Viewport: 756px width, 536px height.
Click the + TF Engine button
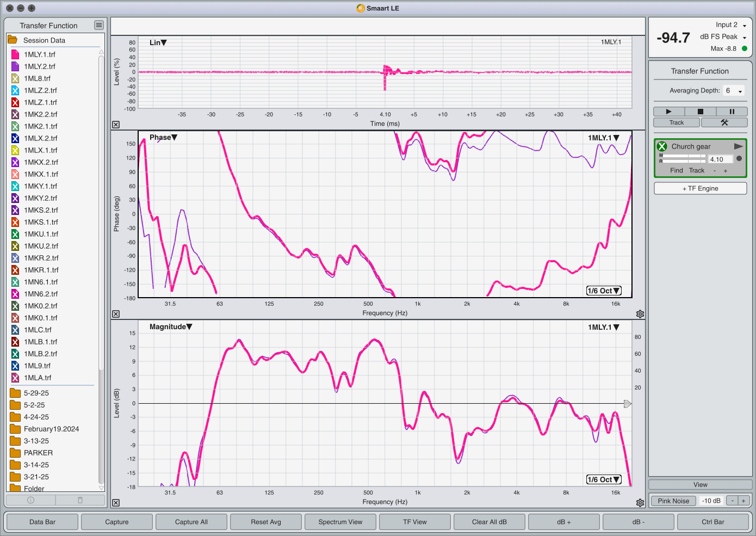click(701, 188)
